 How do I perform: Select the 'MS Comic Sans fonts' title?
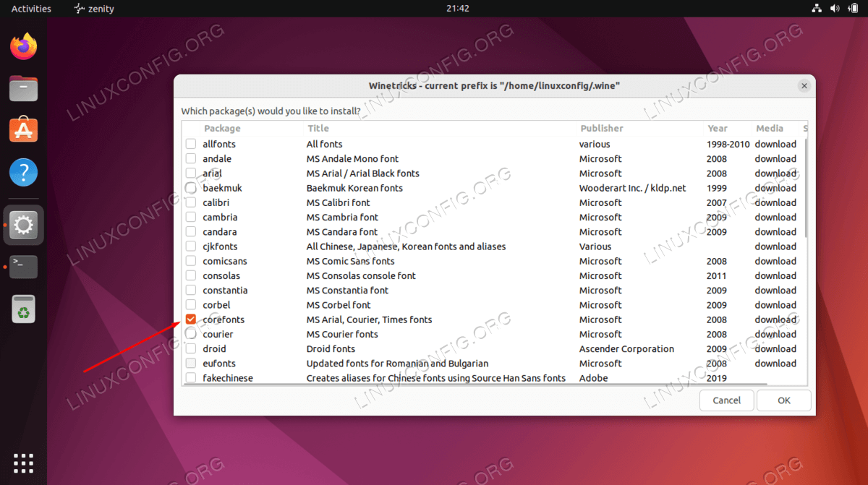tap(351, 261)
